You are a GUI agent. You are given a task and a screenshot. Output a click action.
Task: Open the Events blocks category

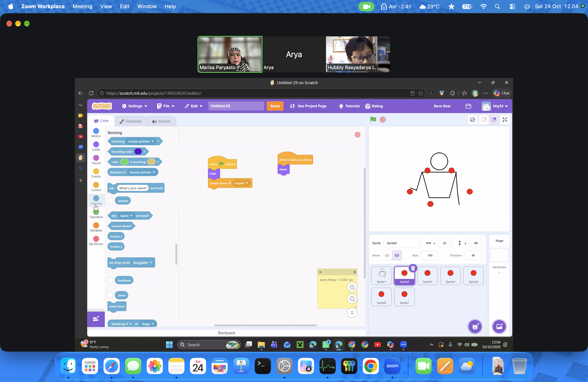tap(96, 173)
